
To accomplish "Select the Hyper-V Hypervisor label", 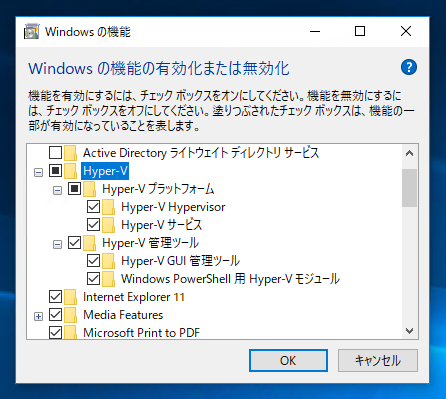I will point(173,207).
